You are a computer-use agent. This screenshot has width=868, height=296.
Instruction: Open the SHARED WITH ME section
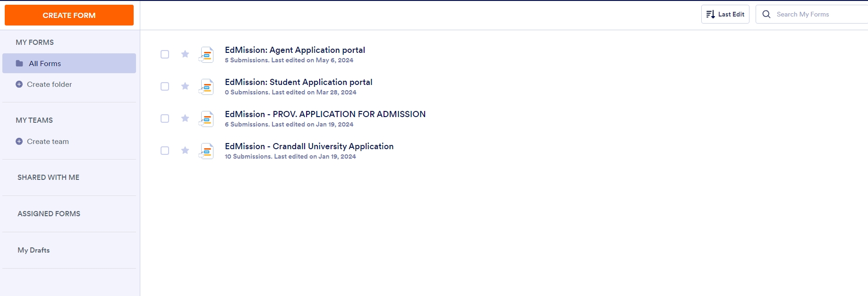pyautogui.click(x=48, y=178)
